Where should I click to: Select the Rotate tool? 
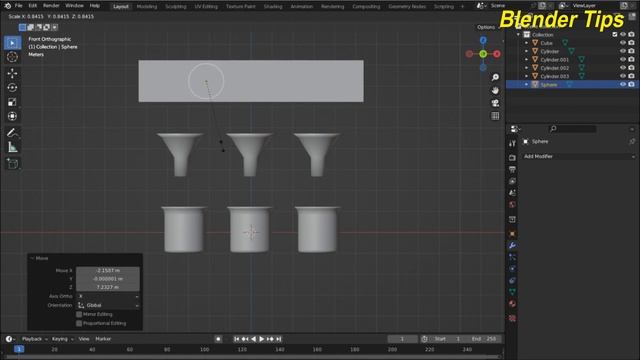click(12, 87)
